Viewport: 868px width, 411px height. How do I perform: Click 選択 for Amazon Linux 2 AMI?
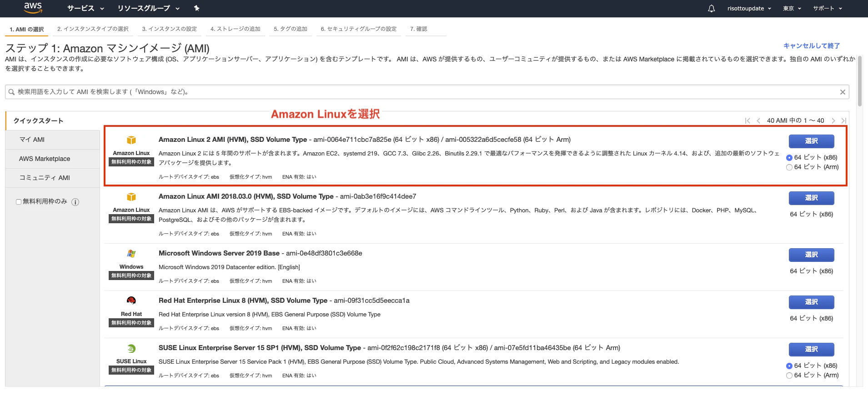[811, 141]
